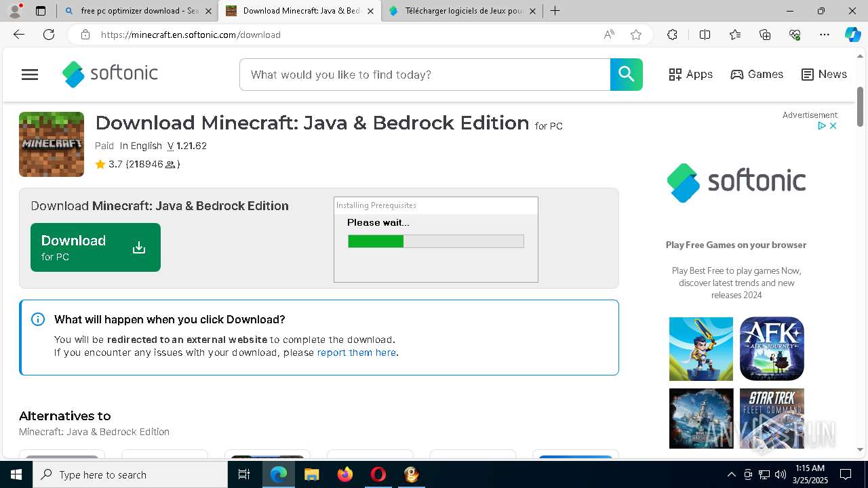Click the version 1.21.62 label

point(187,146)
